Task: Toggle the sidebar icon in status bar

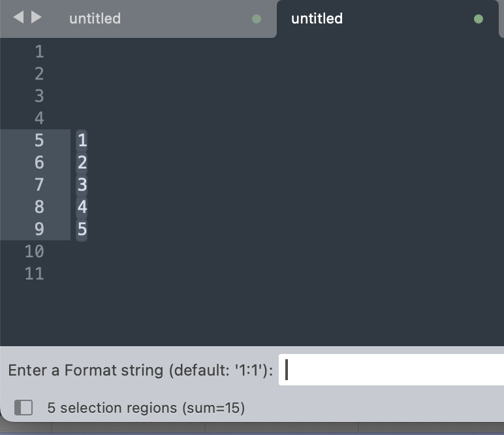Action: tap(24, 408)
